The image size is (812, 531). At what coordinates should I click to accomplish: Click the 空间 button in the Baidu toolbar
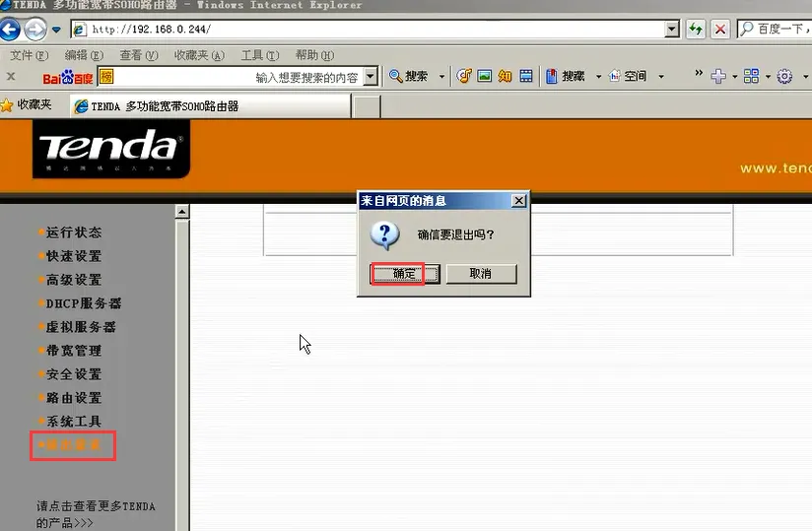[x=628, y=77]
